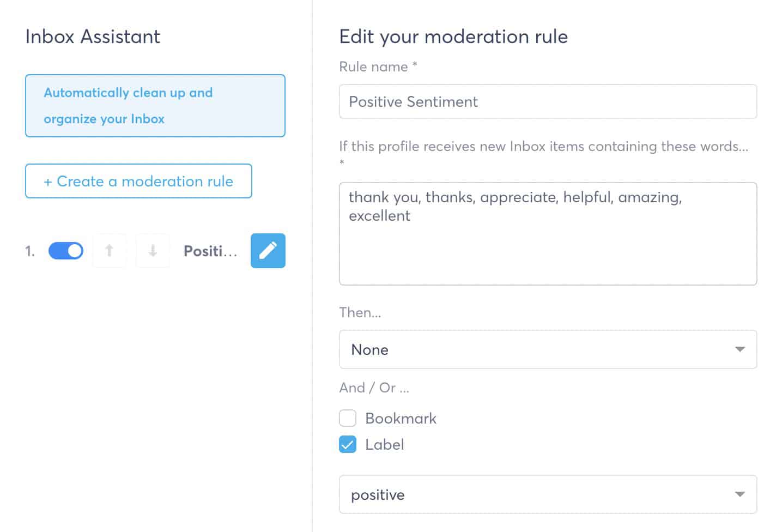Click the rule number 1. in list
Viewport: 776px width, 532px height.
coord(30,251)
